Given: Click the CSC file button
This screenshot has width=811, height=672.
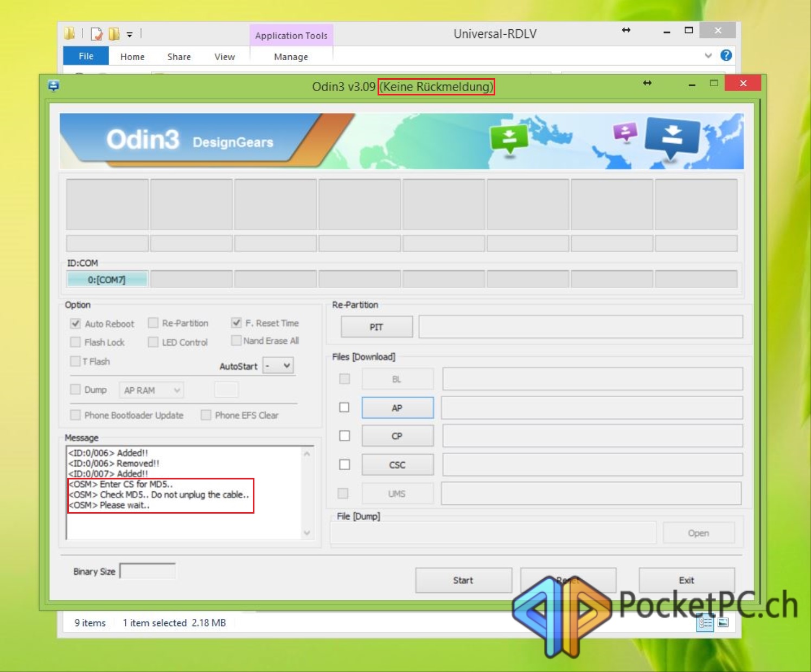Looking at the screenshot, I should [x=398, y=465].
